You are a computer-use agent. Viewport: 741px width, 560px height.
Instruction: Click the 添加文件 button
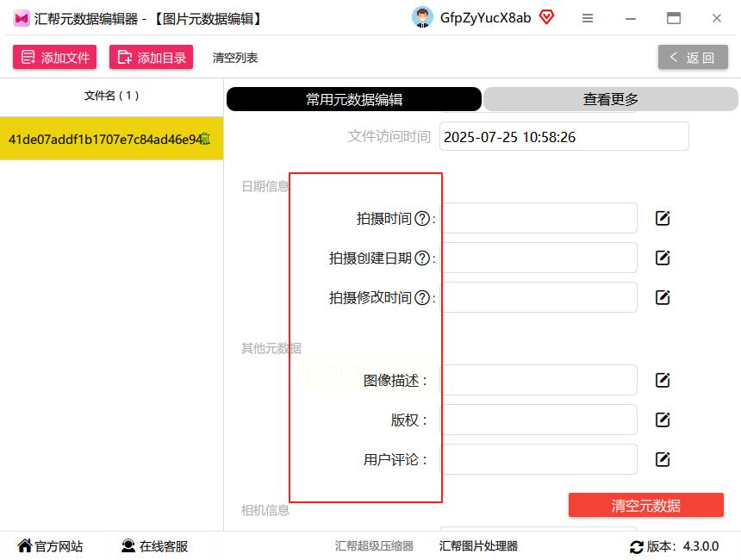tap(54, 57)
